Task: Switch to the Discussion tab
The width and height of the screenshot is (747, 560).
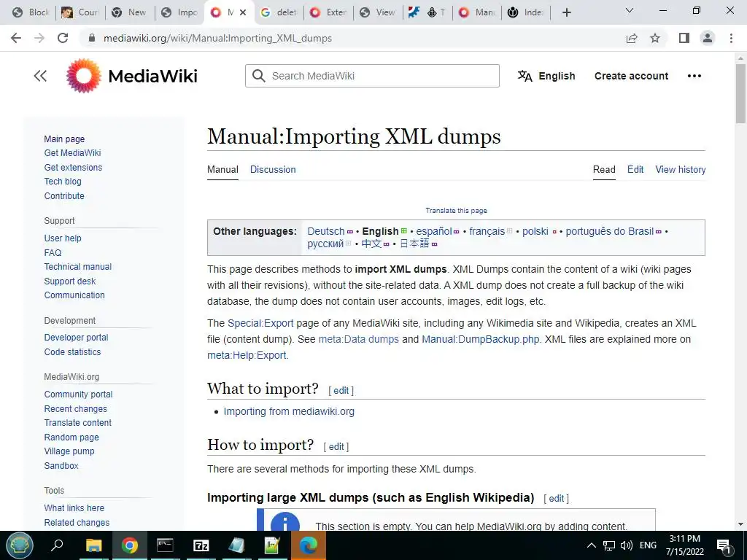Action: 273,169
